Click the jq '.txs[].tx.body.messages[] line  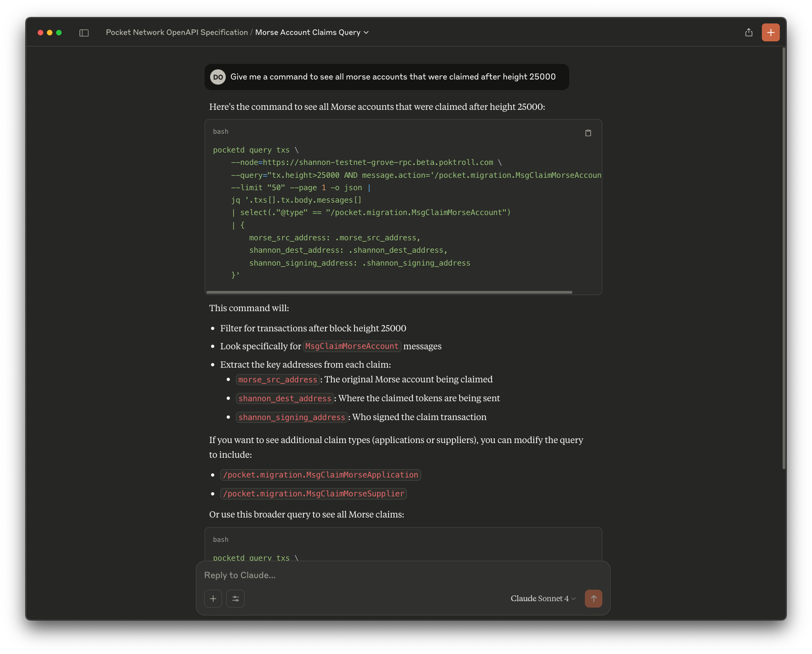pyautogui.click(x=296, y=200)
